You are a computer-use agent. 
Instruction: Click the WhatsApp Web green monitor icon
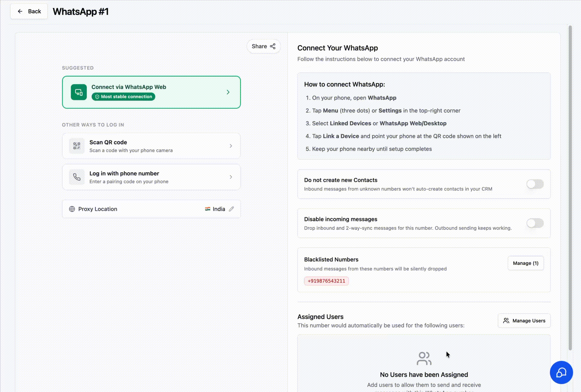tap(79, 92)
